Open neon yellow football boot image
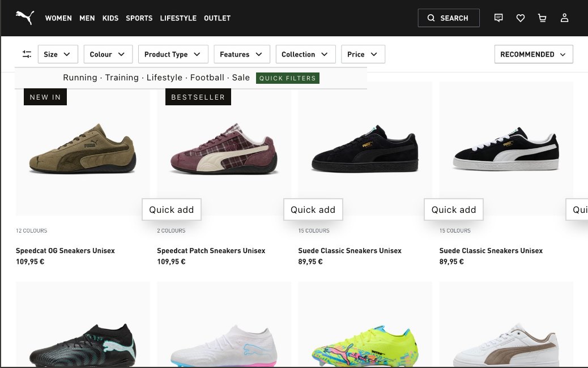The width and height of the screenshot is (588, 368). click(365, 324)
